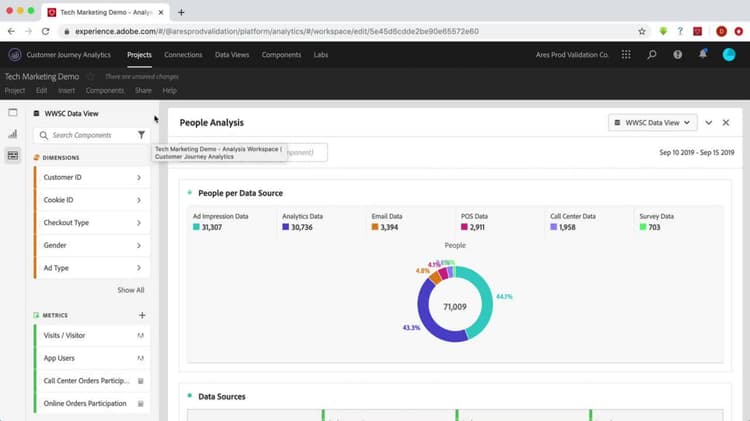Open the Components menu under project title
This screenshot has height=421, width=750.
(105, 90)
